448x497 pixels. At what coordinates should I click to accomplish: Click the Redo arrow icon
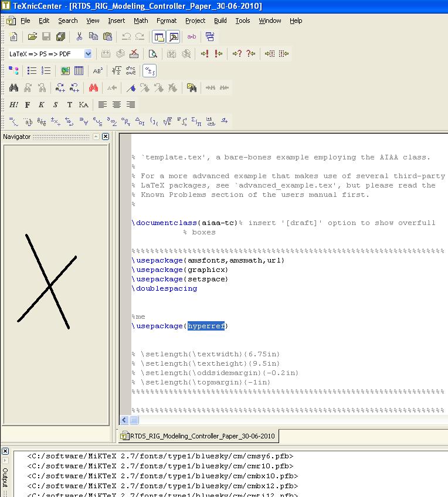click(x=140, y=37)
